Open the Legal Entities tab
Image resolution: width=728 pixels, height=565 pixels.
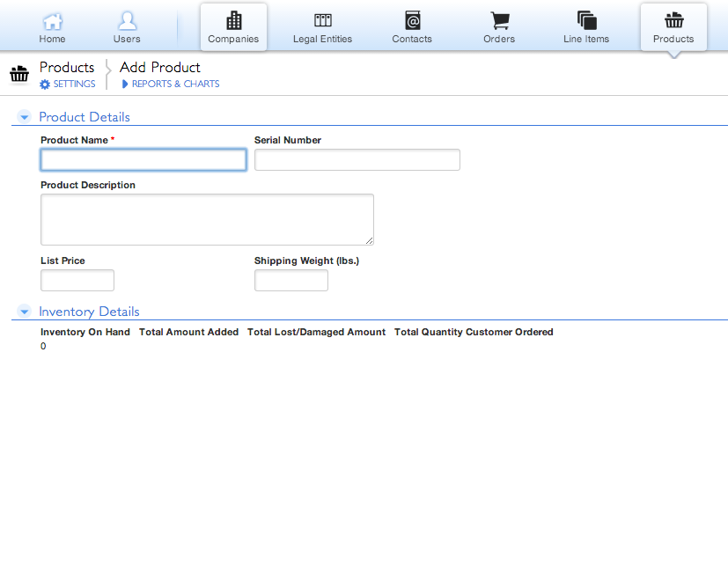(323, 27)
